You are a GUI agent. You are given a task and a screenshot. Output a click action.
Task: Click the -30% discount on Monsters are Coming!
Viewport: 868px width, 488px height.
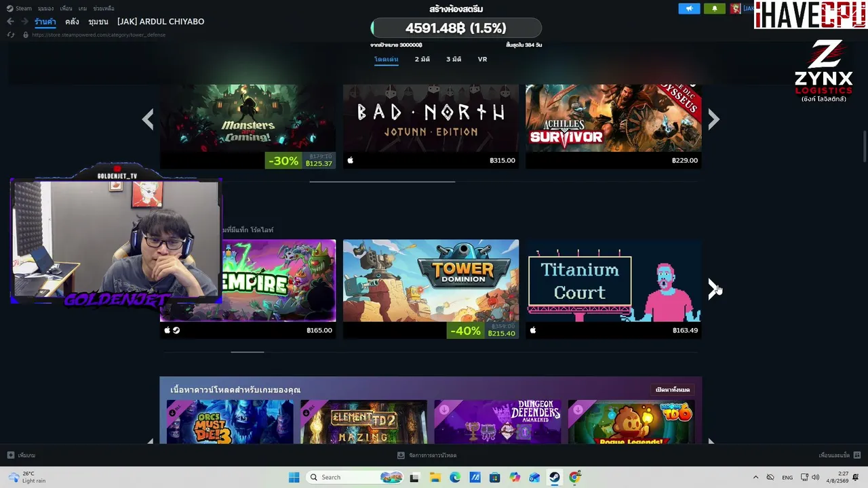pyautogui.click(x=283, y=161)
